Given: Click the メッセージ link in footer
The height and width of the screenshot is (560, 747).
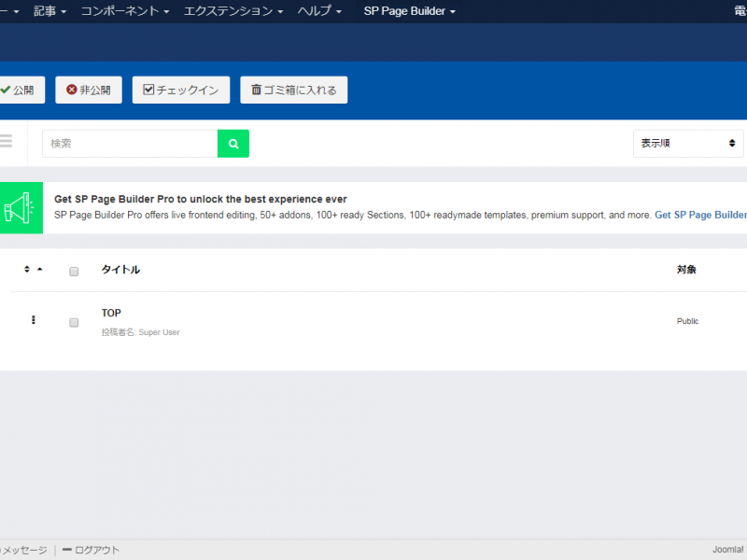Looking at the screenshot, I should pyautogui.click(x=24, y=550).
